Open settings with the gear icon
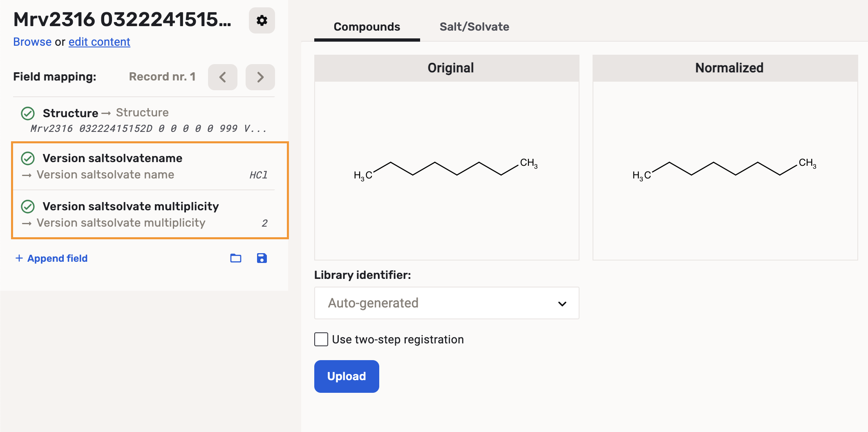This screenshot has height=432, width=868. [262, 20]
